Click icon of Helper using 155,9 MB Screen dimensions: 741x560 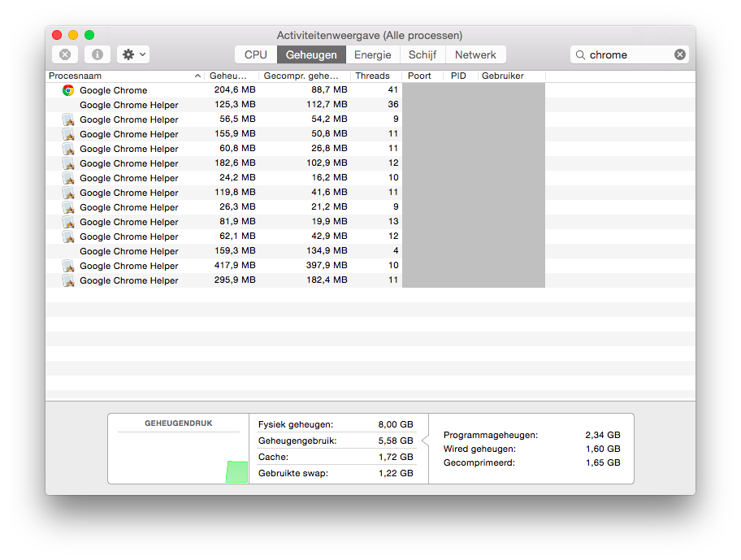68,134
